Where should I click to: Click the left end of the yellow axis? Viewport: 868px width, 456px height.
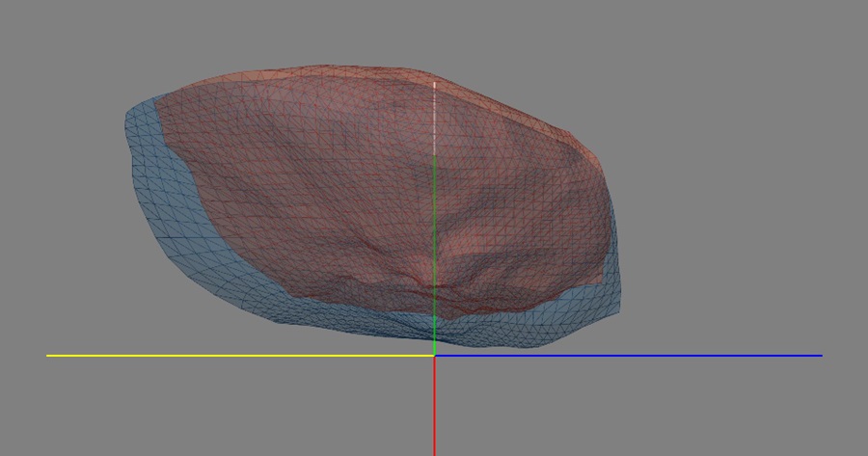click(48, 356)
